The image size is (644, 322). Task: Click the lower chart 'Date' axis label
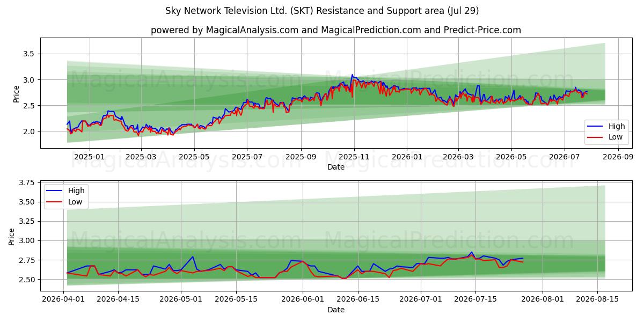coord(336,310)
